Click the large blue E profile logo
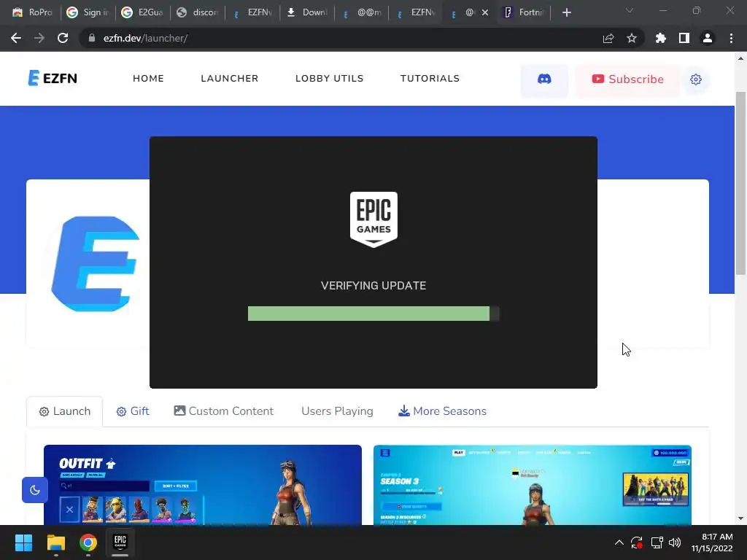 pyautogui.click(x=96, y=264)
